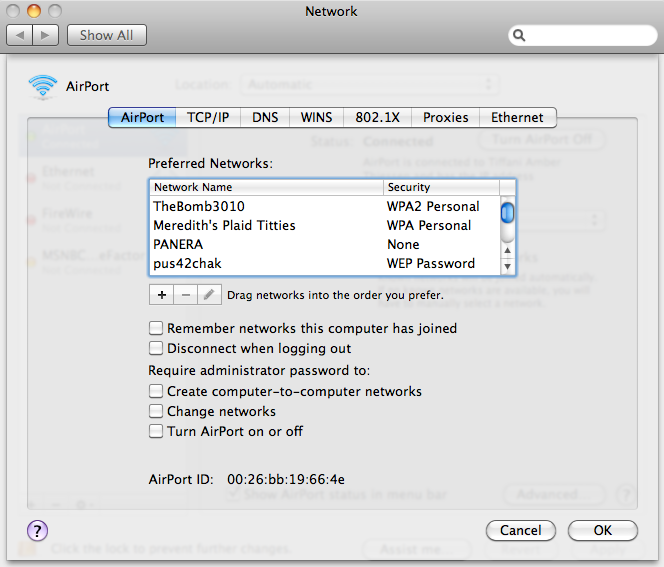The width and height of the screenshot is (664, 567).
Task: Click the search input field
Action: (583, 35)
